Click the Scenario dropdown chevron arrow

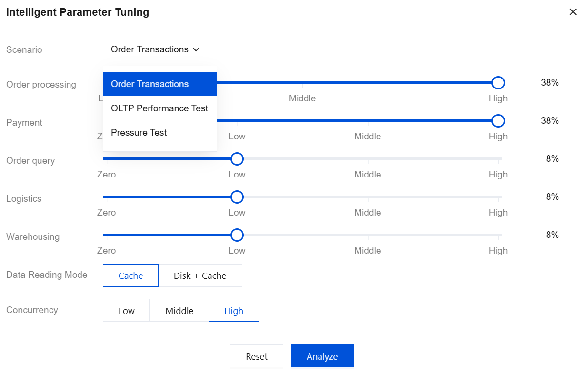coord(196,49)
